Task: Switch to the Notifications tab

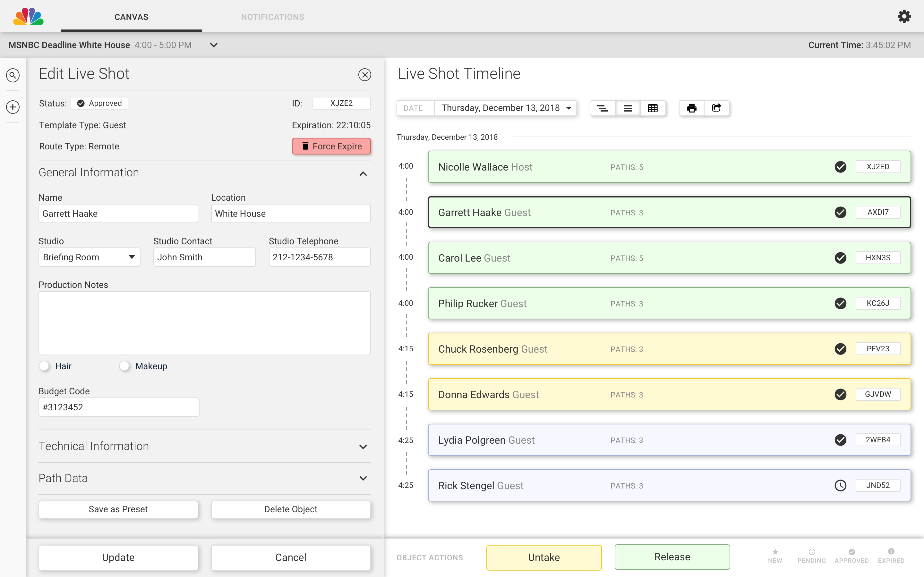Action: 272,17
